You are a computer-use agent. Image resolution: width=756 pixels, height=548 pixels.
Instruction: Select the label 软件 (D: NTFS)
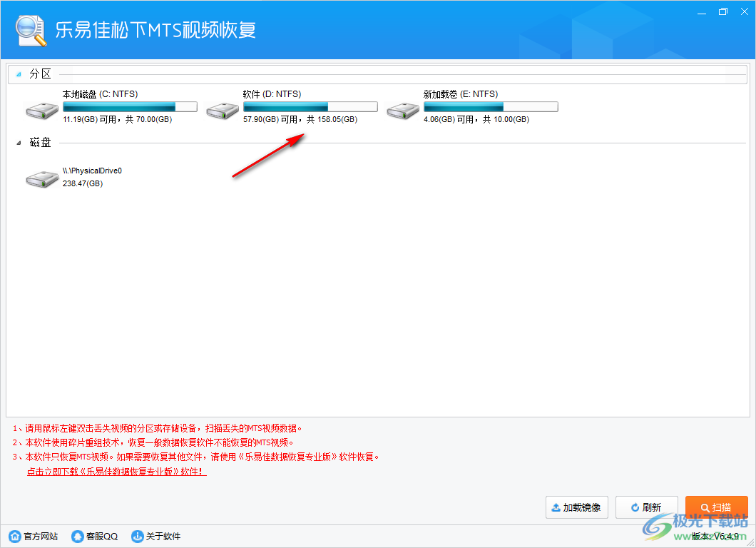click(272, 94)
